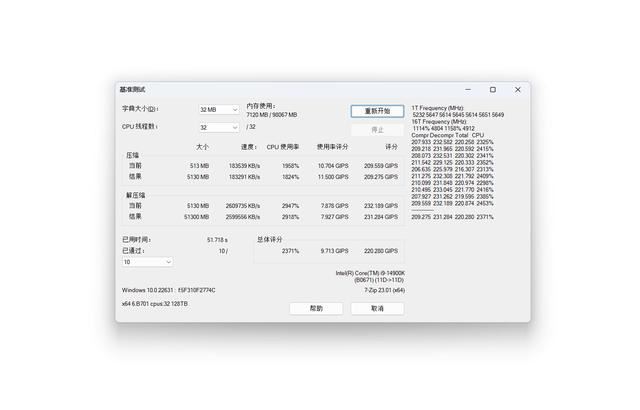Click the 7-Zip 23.01 (x64) version text
640x410 pixels.
pos(384,290)
